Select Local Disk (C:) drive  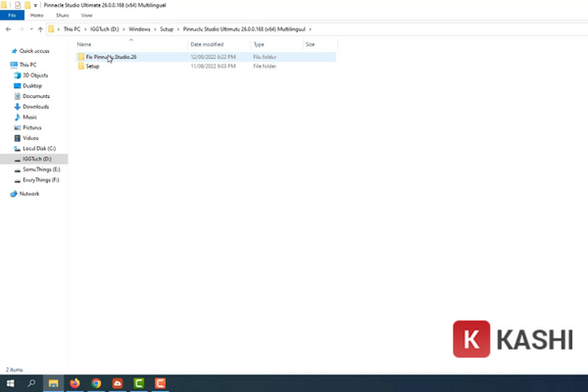[x=39, y=148]
